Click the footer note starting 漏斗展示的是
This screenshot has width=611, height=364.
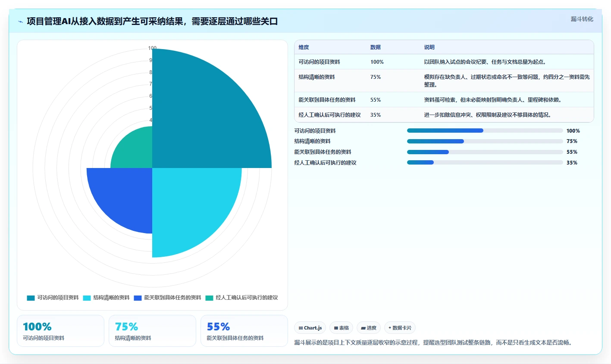pyautogui.click(x=433, y=343)
